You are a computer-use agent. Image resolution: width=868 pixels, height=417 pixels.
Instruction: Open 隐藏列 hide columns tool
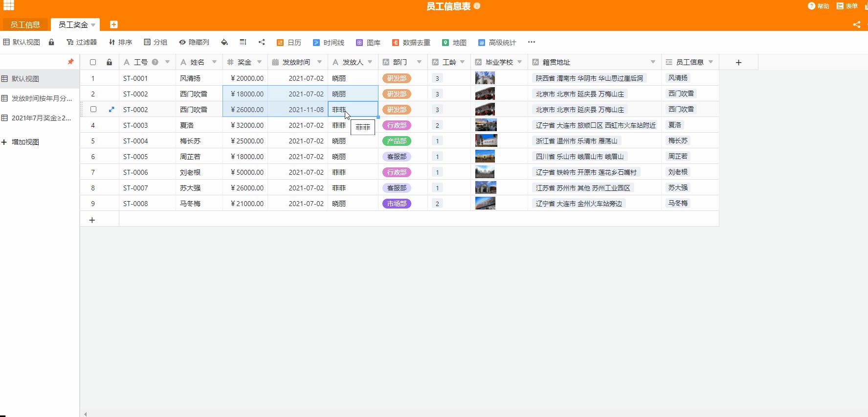click(194, 42)
